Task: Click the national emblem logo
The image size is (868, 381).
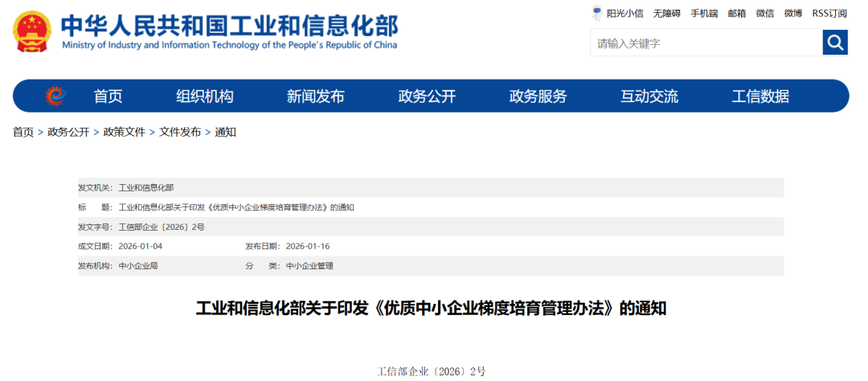Action: 33,31
